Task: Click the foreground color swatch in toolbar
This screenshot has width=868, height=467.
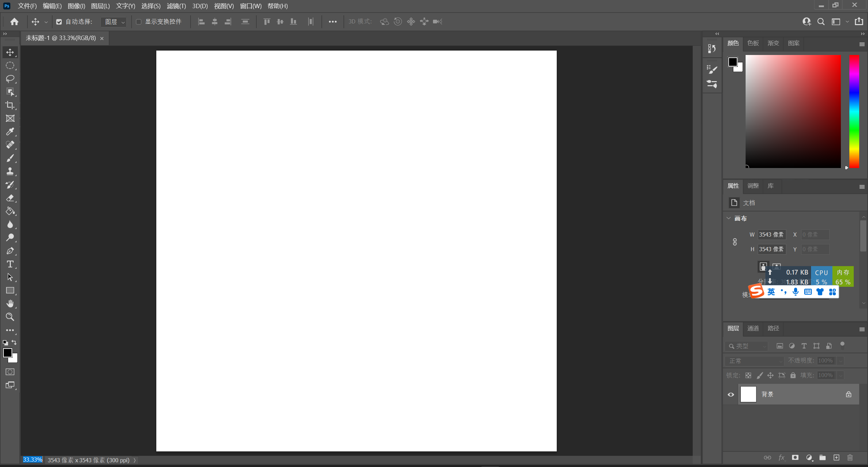Action: (7, 353)
